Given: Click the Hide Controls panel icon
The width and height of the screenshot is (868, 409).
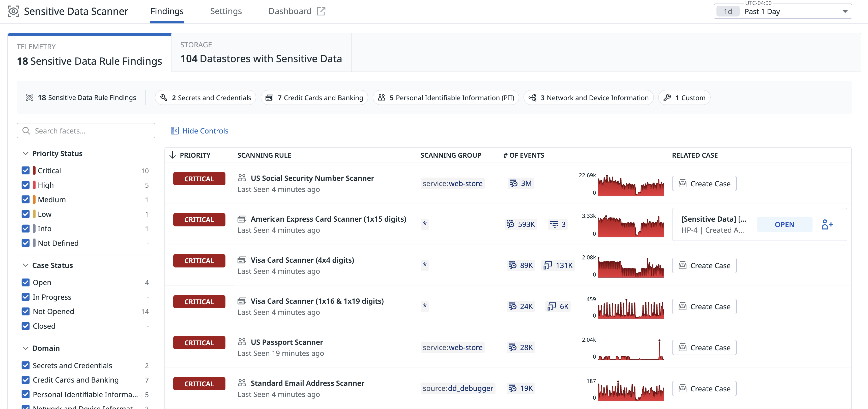Looking at the screenshot, I should (175, 131).
